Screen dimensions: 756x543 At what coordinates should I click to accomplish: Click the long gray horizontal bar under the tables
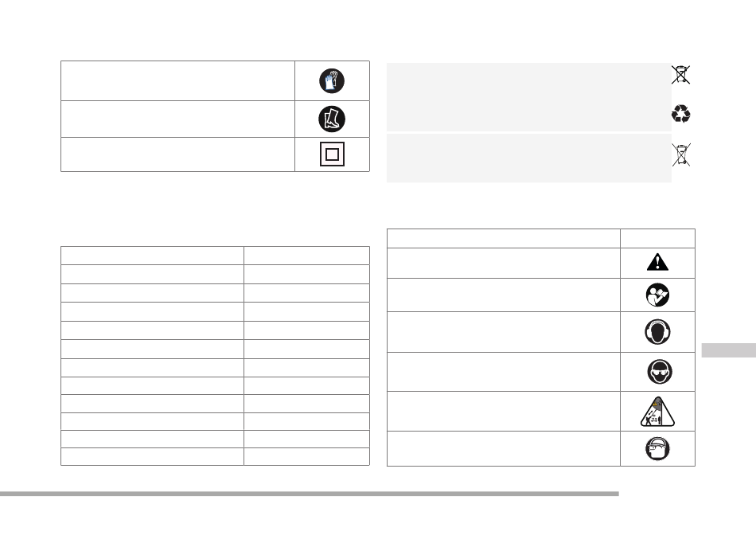309,494
